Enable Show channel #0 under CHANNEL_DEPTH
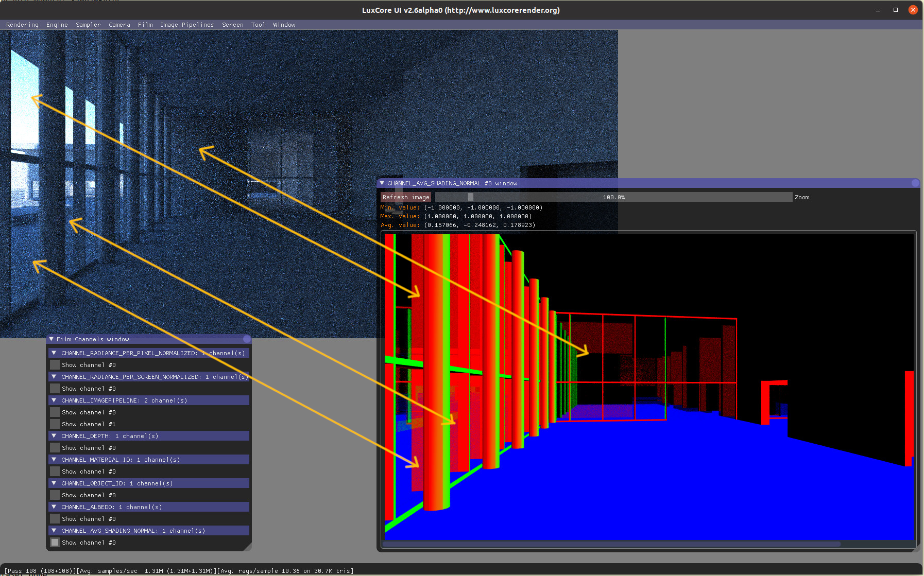Screen dimensions: 924x576 coord(55,448)
